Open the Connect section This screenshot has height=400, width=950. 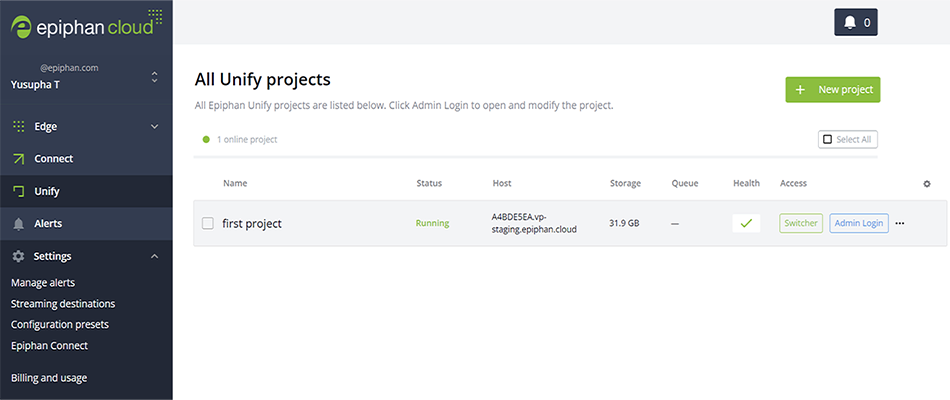(86, 159)
